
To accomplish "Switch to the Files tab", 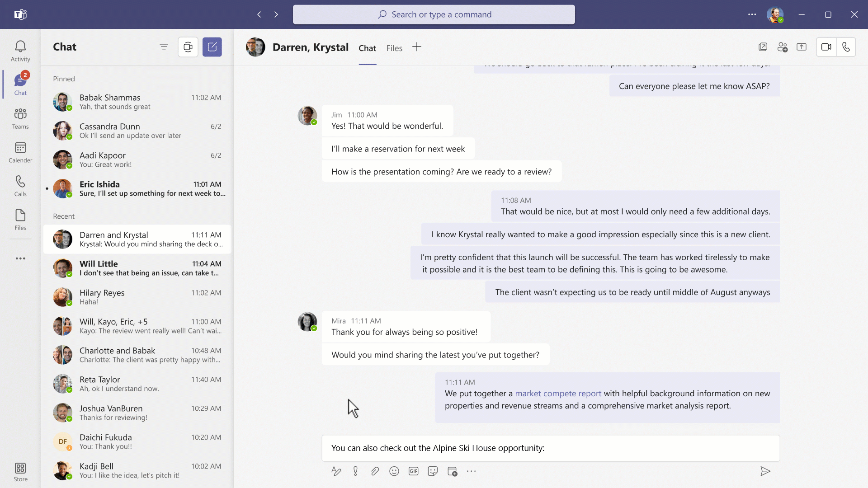I will [x=394, y=48].
